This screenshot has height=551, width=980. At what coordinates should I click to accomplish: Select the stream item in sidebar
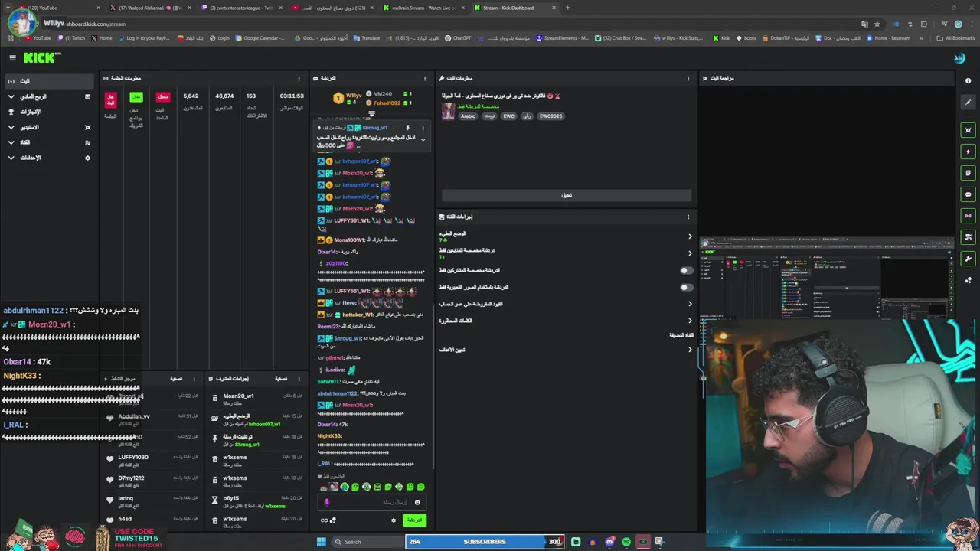pos(47,81)
